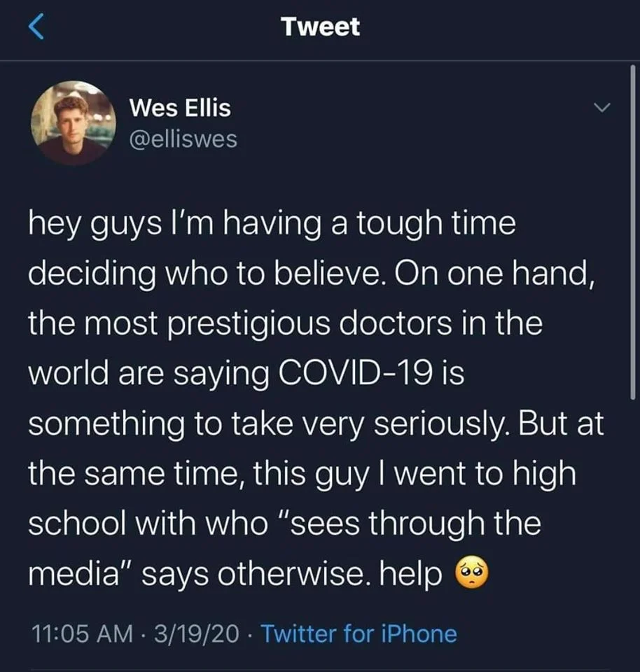Open the Twitter for iPhone link

pos(359,633)
